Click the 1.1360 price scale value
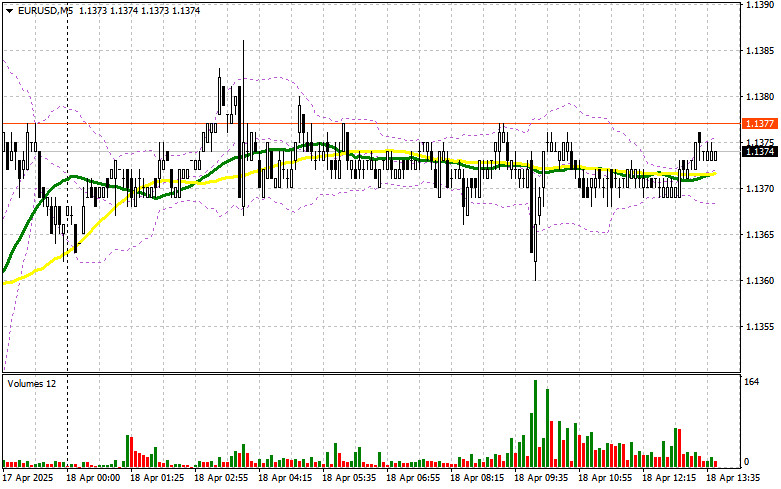This screenshot has height=489, width=781. coord(759,281)
